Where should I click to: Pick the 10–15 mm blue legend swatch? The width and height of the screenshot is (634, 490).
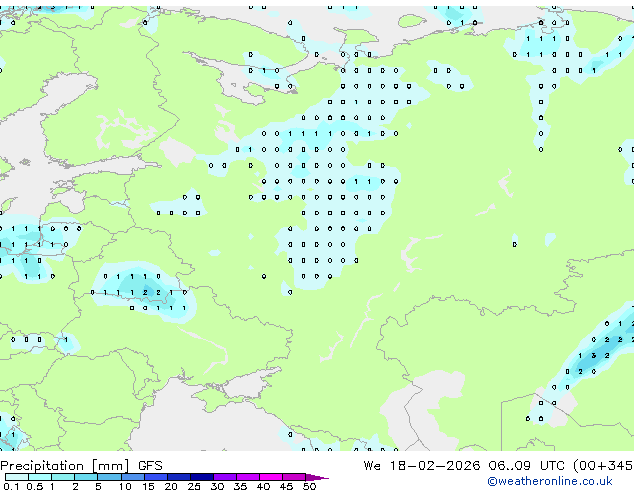tap(132, 477)
